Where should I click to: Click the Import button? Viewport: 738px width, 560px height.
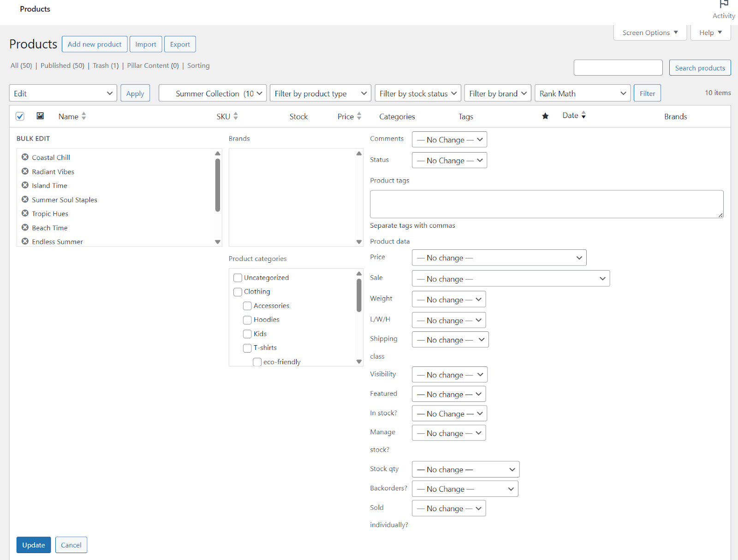pos(146,44)
